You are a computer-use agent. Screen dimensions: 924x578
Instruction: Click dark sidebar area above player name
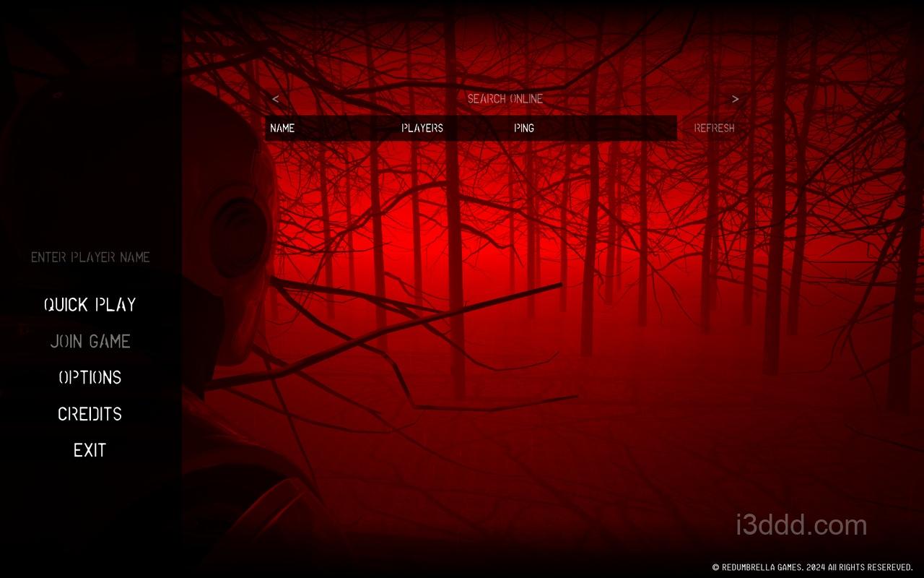pyautogui.click(x=90, y=144)
